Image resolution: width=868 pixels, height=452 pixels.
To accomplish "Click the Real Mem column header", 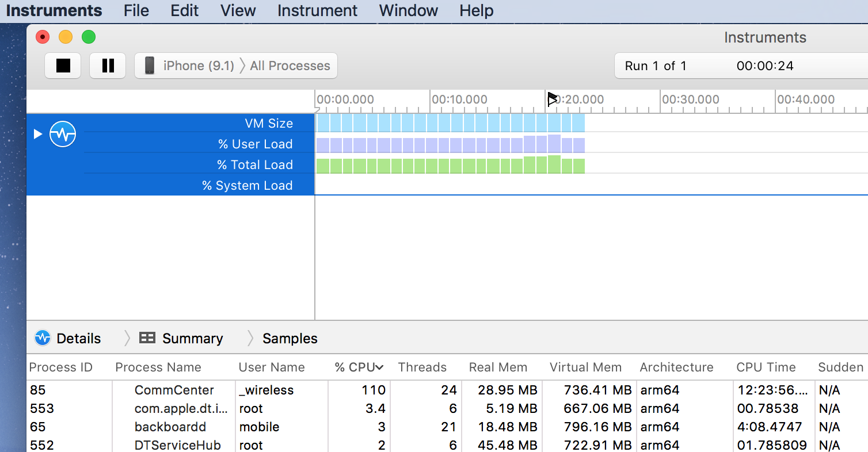I will (x=498, y=367).
